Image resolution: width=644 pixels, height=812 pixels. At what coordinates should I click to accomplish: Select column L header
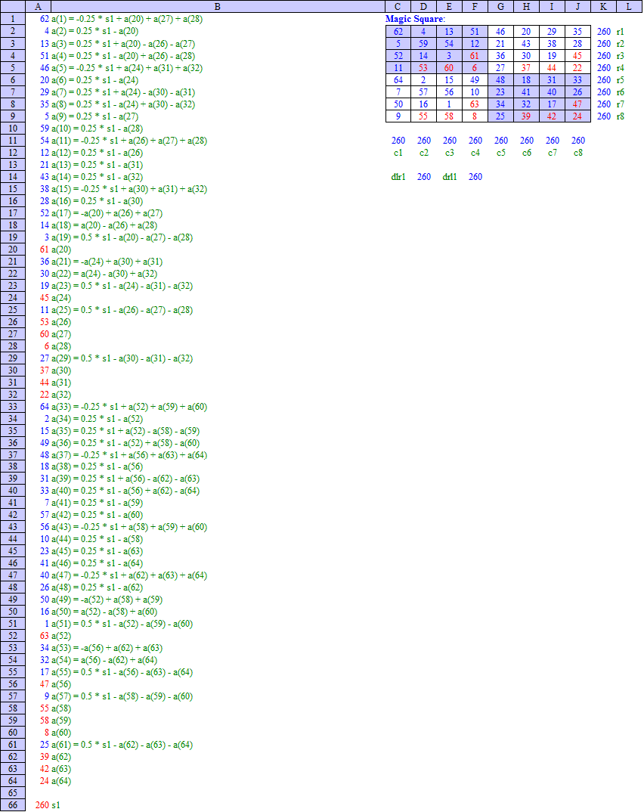tap(629, 6)
